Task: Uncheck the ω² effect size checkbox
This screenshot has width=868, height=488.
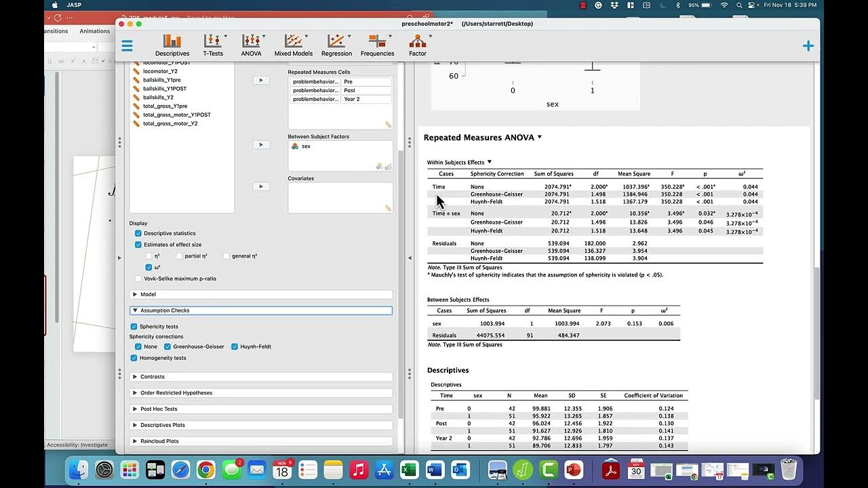Action: tap(149, 267)
